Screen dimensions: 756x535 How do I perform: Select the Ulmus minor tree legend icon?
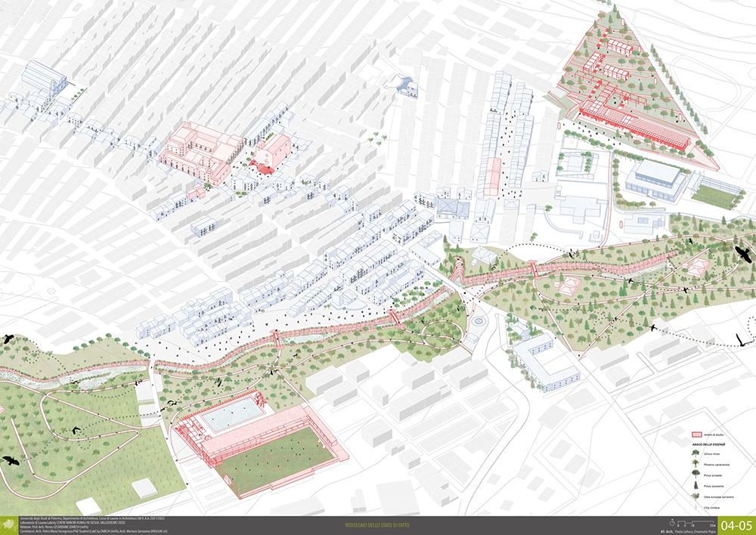(696, 453)
